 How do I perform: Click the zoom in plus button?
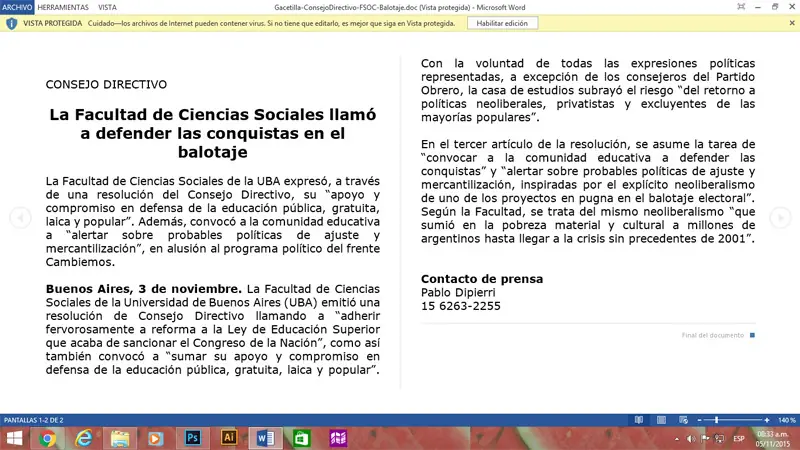(766, 420)
